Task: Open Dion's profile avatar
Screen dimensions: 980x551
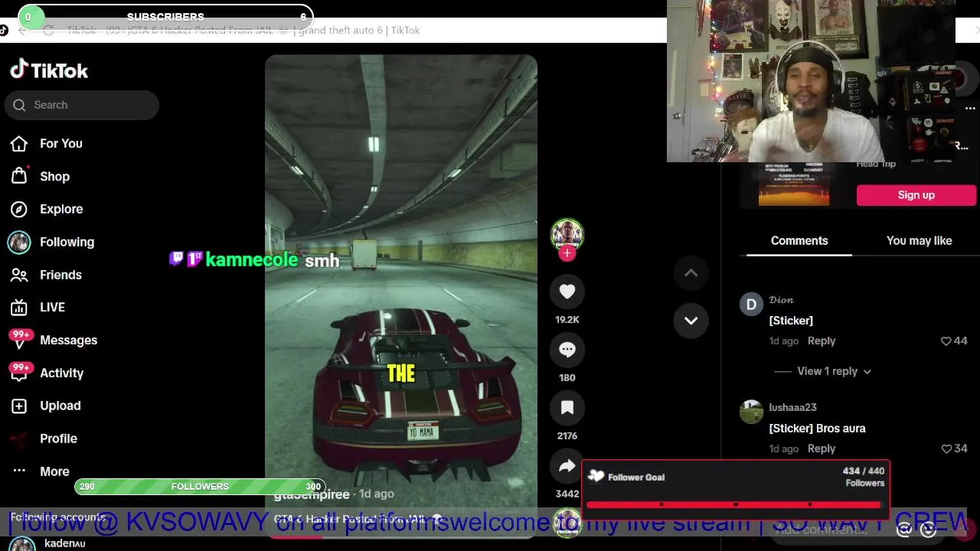Action: pos(751,305)
